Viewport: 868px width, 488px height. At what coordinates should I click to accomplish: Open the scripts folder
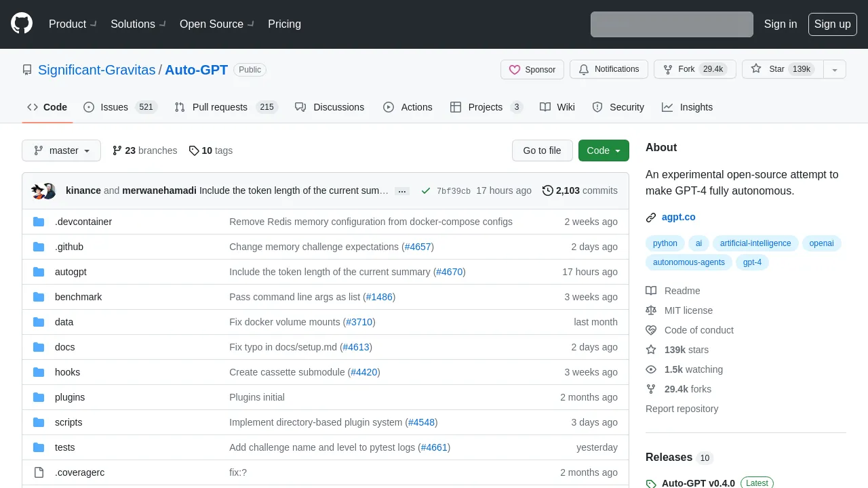pos(68,422)
